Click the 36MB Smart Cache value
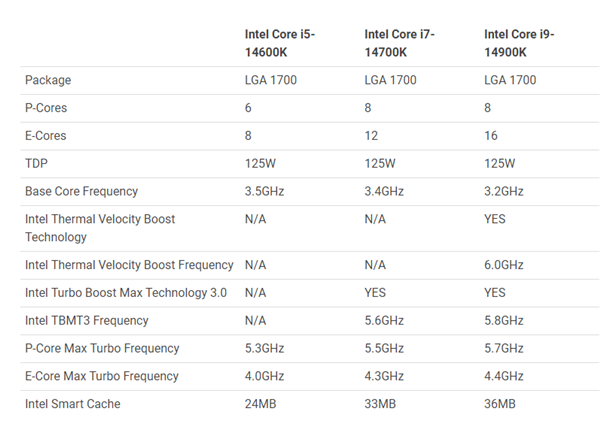The image size is (600, 426). point(500,404)
